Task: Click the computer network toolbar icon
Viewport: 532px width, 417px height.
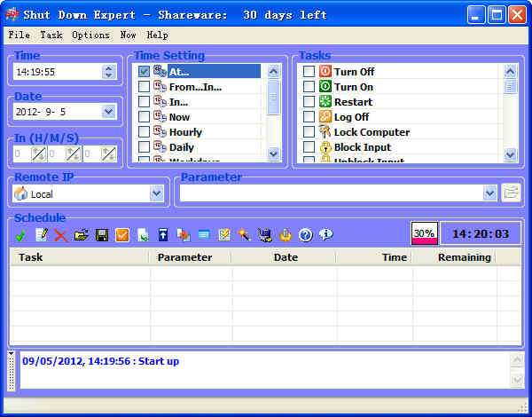Action: (265, 235)
